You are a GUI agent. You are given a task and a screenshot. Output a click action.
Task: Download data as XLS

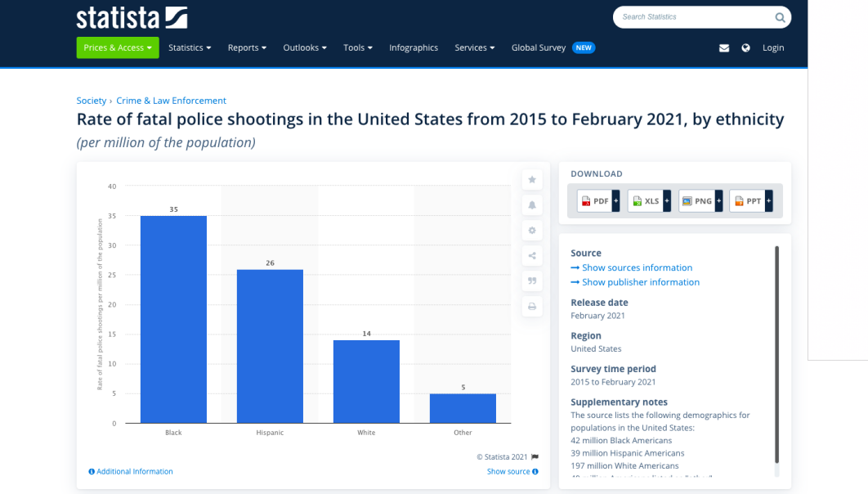pos(646,201)
